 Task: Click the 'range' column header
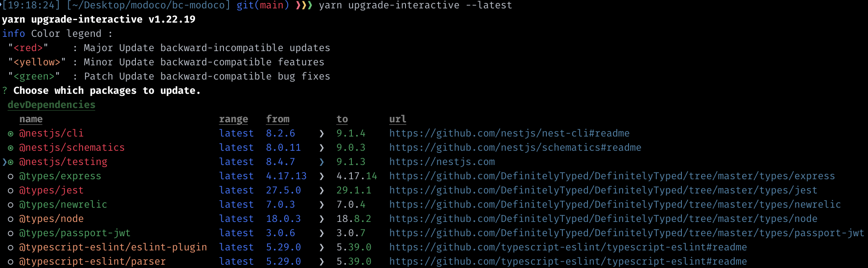233,119
